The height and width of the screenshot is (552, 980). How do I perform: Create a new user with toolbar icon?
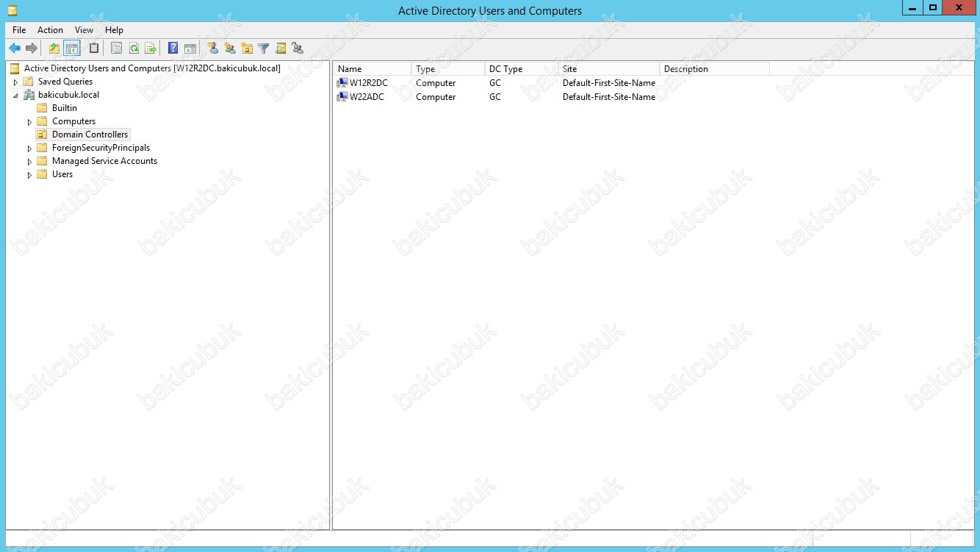click(x=213, y=49)
